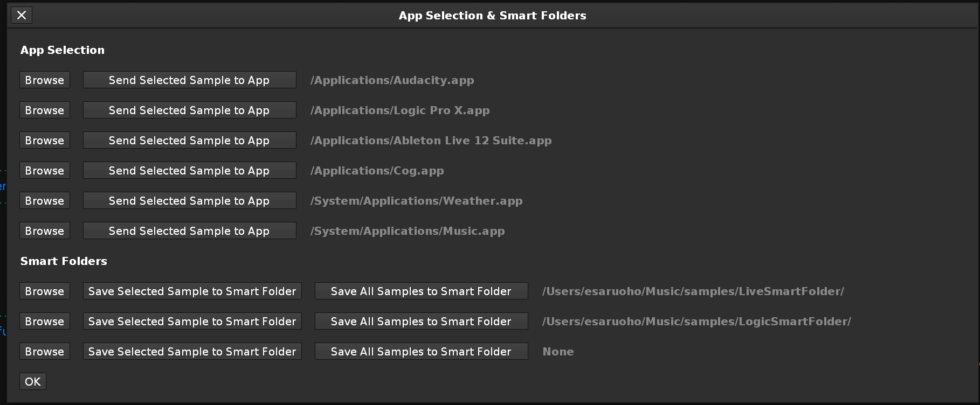Browse for the Weather app path
The image size is (980, 405).
click(x=45, y=201)
